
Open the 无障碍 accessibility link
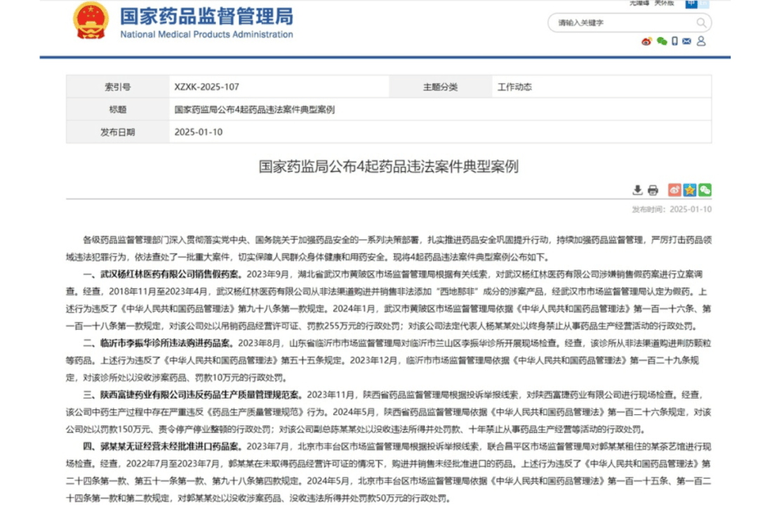[x=639, y=4]
